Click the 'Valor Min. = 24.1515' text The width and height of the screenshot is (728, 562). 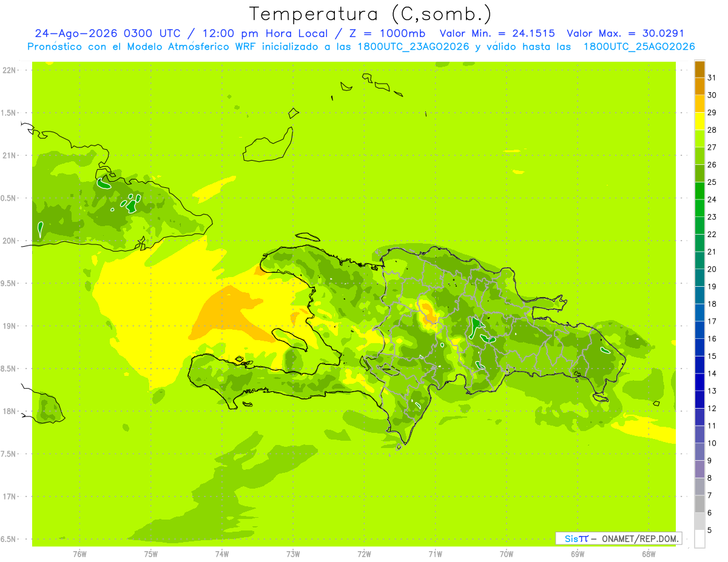point(497,33)
